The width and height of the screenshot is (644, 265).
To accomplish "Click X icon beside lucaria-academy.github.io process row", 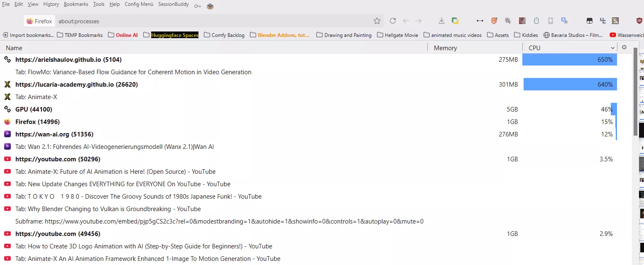I will [x=7, y=85].
